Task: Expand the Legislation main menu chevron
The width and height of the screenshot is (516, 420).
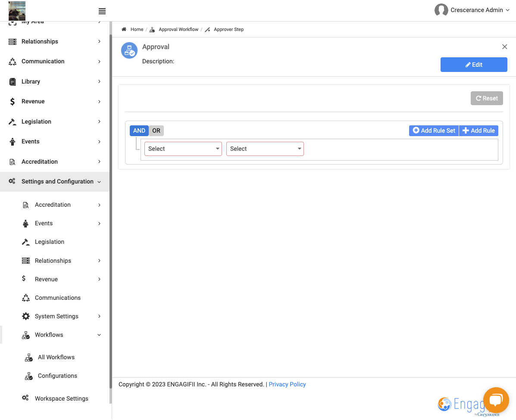Action: 100,121
